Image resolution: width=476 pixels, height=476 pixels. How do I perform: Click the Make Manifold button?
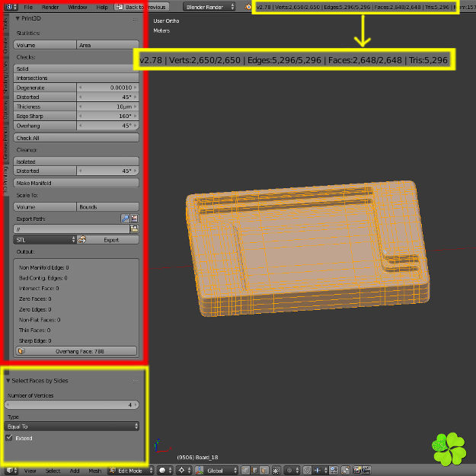76,183
